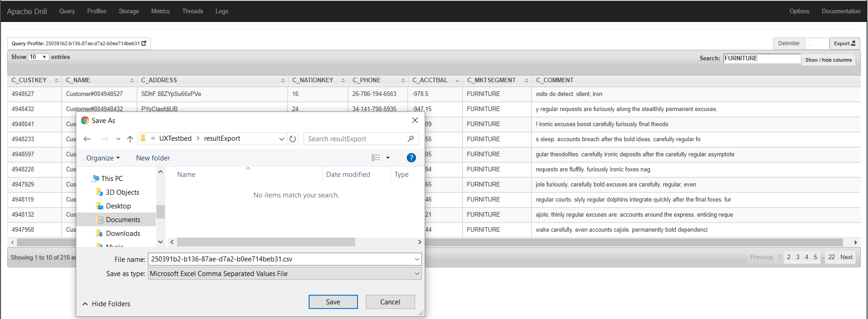The width and height of the screenshot is (868, 319).
Task: Open the Query menu in Apache Drill
Action: click(67, 11)
